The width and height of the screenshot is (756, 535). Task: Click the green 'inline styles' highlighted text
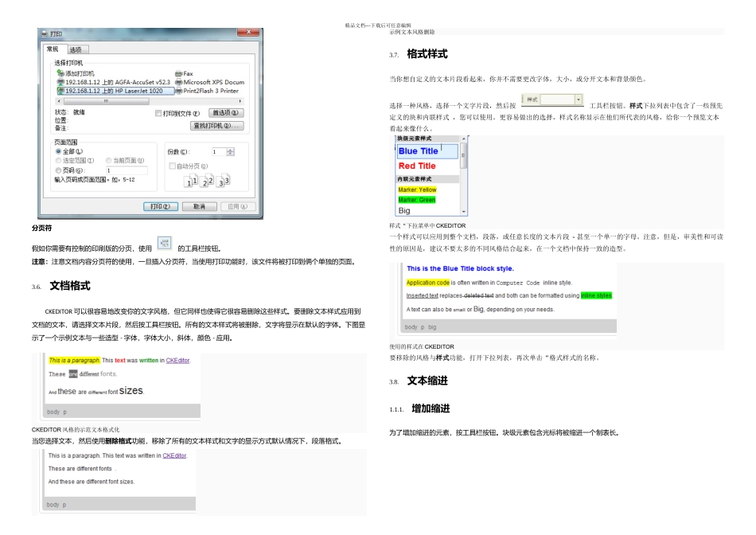(596, 295)
